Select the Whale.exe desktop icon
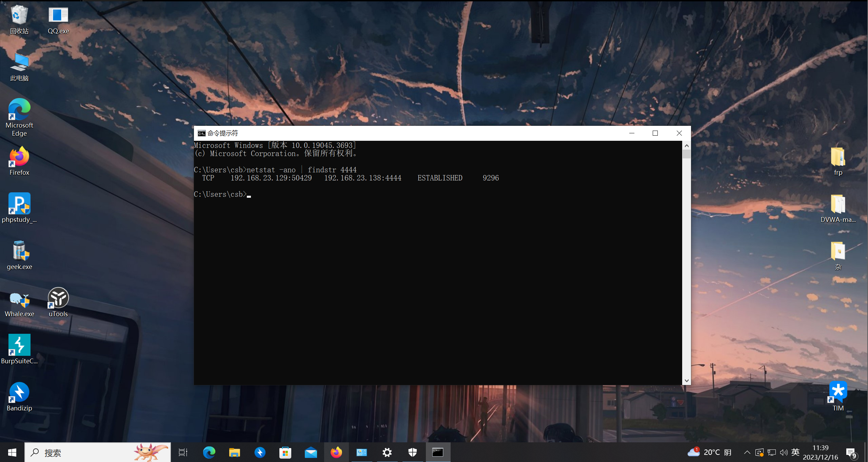This screenshot has height=462, width=868. point(19,302)
